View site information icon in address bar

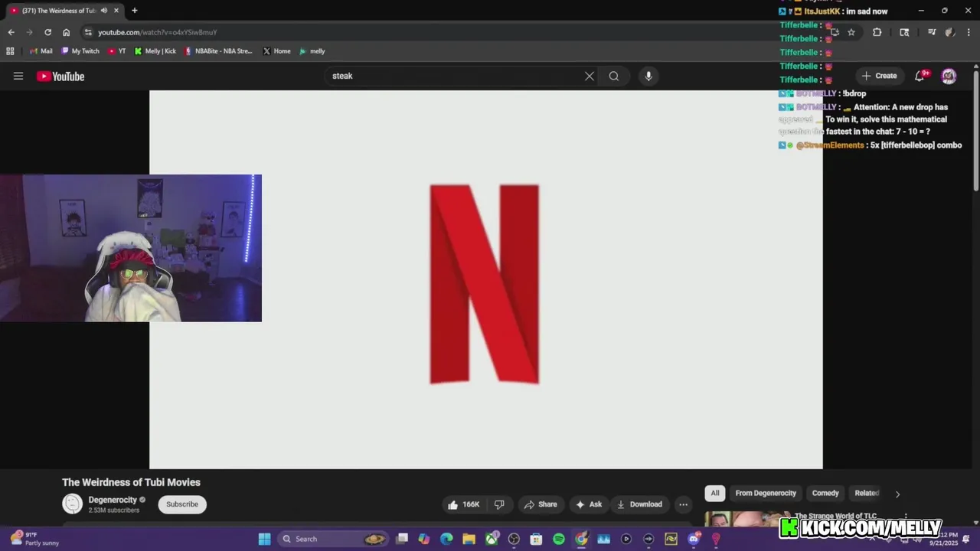coord(88,32)
